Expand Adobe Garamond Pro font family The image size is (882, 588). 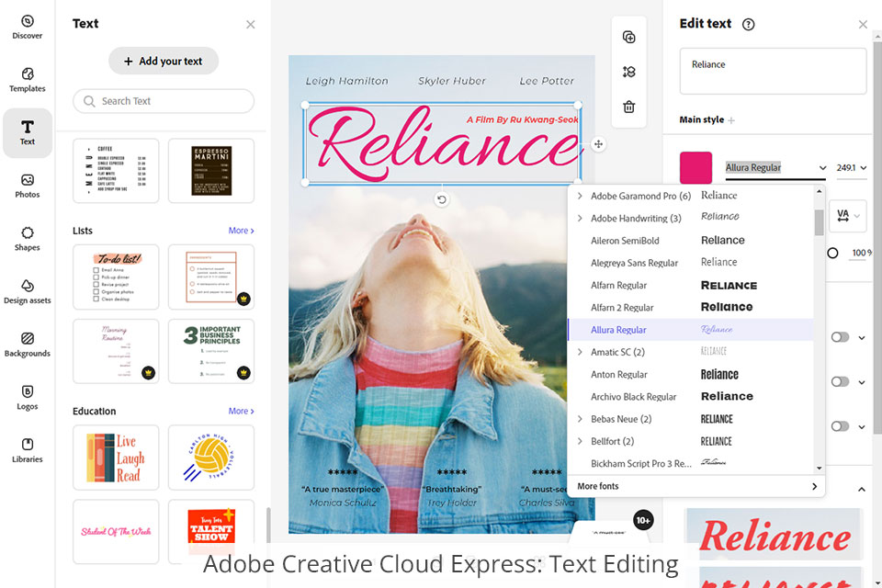click(580, 196)
